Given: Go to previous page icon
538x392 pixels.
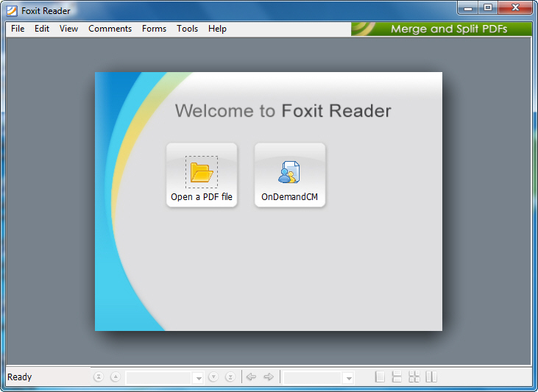Looking at the screenshot, I should point(116,377).
